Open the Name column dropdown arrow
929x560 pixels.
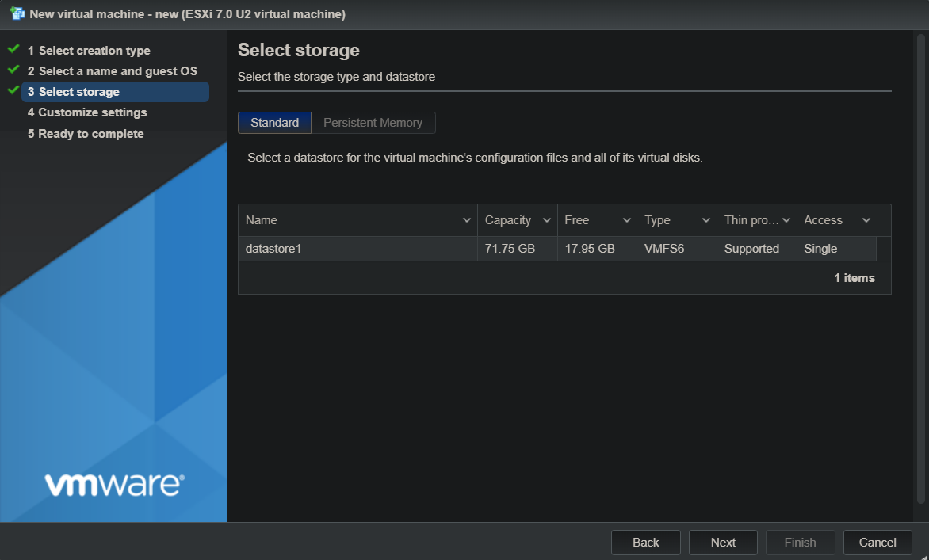pos(466,220)
